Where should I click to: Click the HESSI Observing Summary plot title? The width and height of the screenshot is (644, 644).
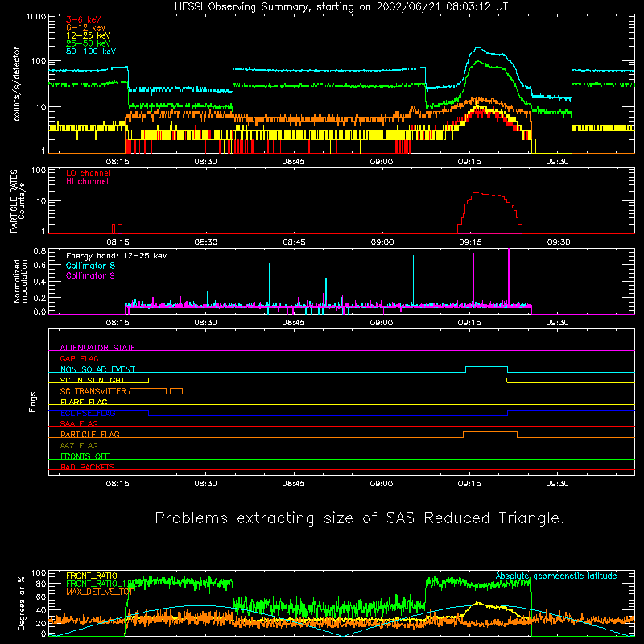pyautogui.click(x=341, y=7)
